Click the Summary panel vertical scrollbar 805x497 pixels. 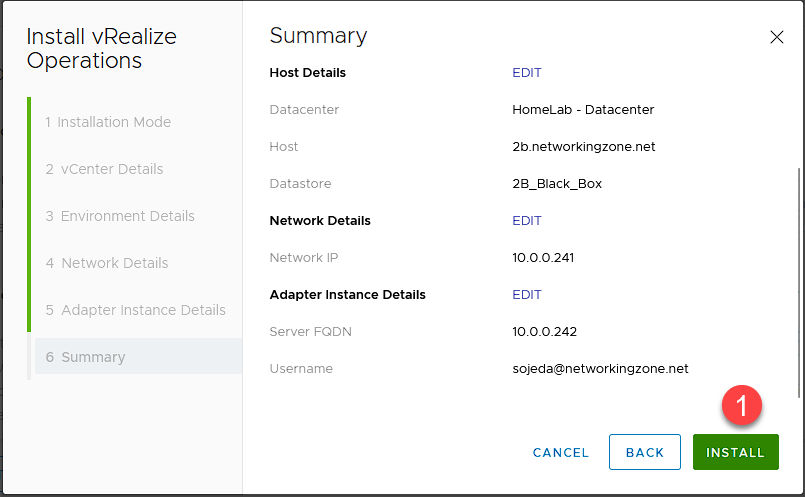[797, 280]
